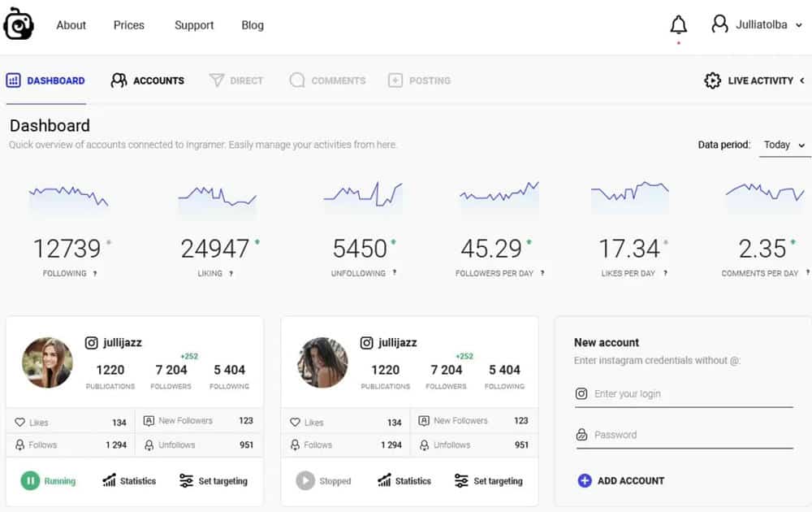The height and width of the screenshot is (512, 812).
Task: Click the Posting plus-square icon
Action: click(395, 80)
